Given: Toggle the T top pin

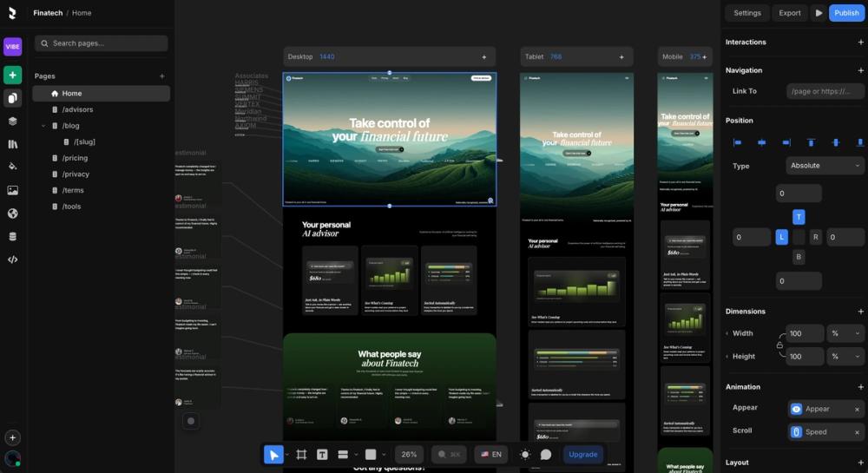Looking at the screenshot, I should coord(799,217).
